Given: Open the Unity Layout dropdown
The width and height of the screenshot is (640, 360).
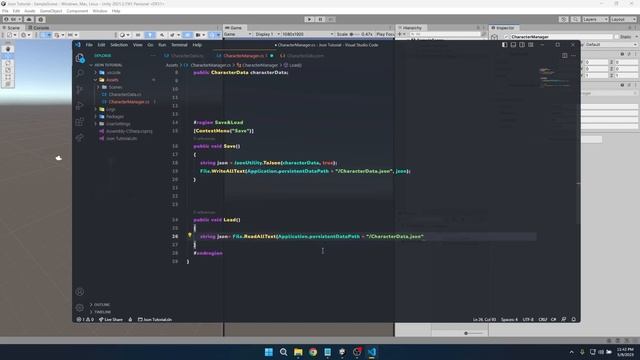Looking at the screenshot, I should click(x=623, y=19).
